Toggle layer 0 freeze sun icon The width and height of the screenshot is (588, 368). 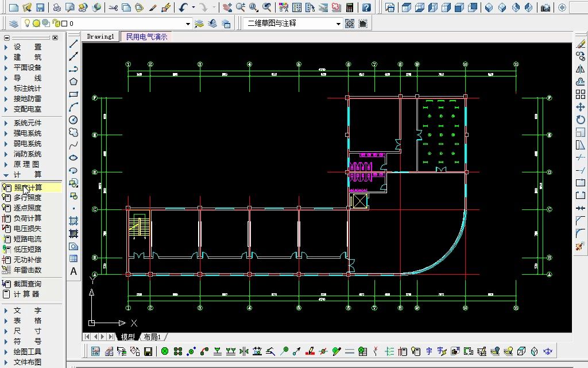[36, 23]
